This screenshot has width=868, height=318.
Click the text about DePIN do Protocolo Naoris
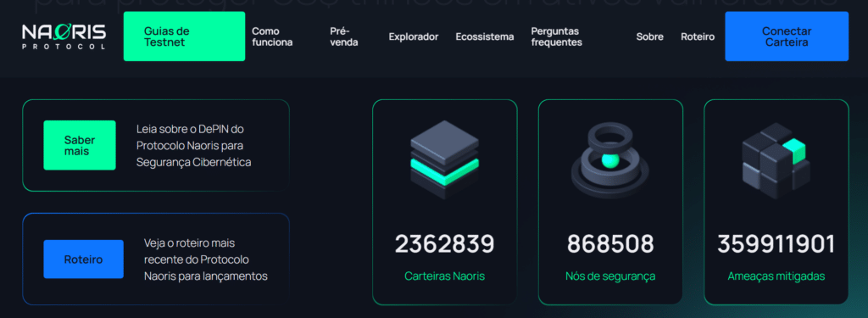tap(194, 145)
